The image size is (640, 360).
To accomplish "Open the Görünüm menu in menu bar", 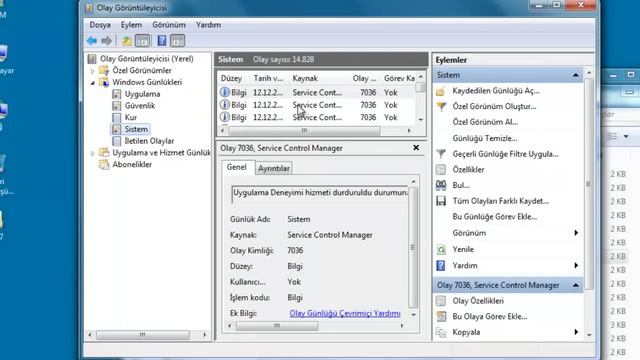I will tap(169, 25).
